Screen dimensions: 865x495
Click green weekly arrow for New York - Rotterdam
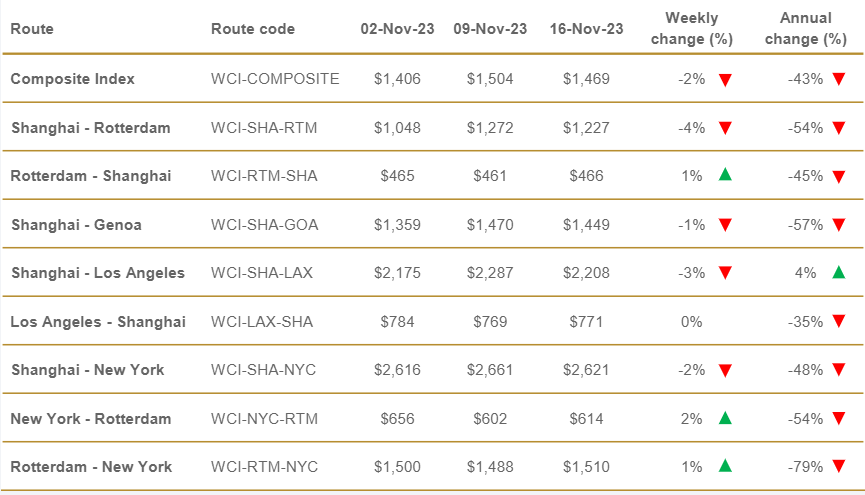[725, 418]
